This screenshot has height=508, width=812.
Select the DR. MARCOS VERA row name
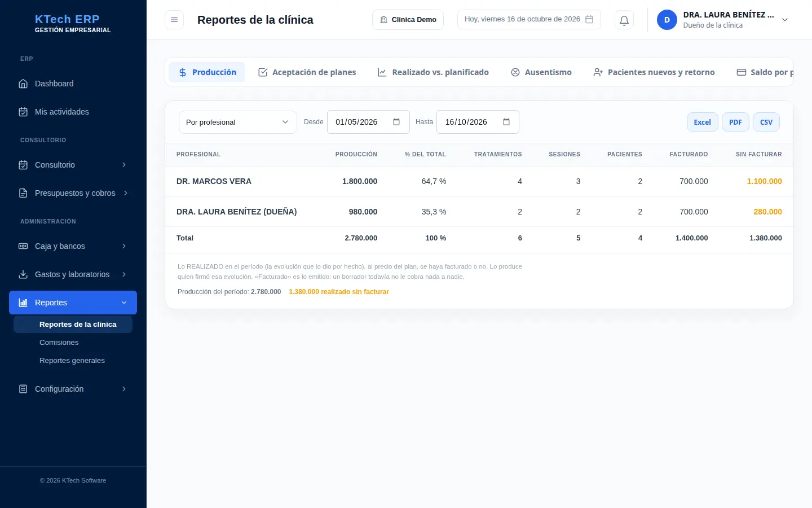[214, 181]
